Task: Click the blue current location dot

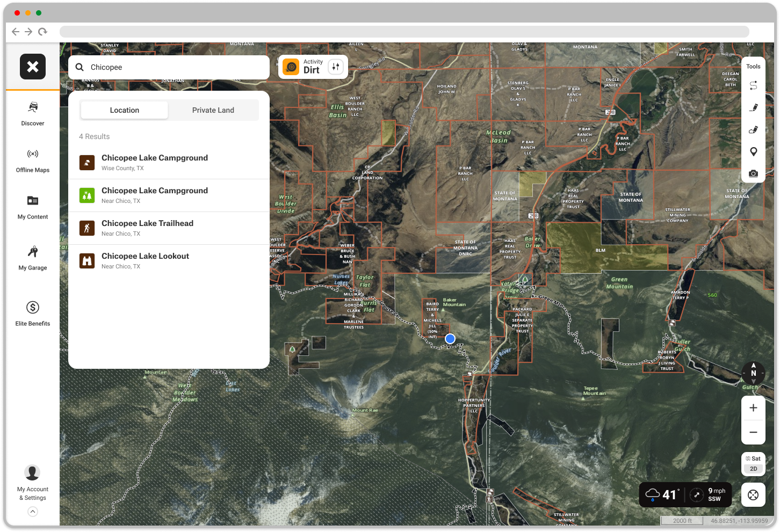Action: (x=450, y=338)
